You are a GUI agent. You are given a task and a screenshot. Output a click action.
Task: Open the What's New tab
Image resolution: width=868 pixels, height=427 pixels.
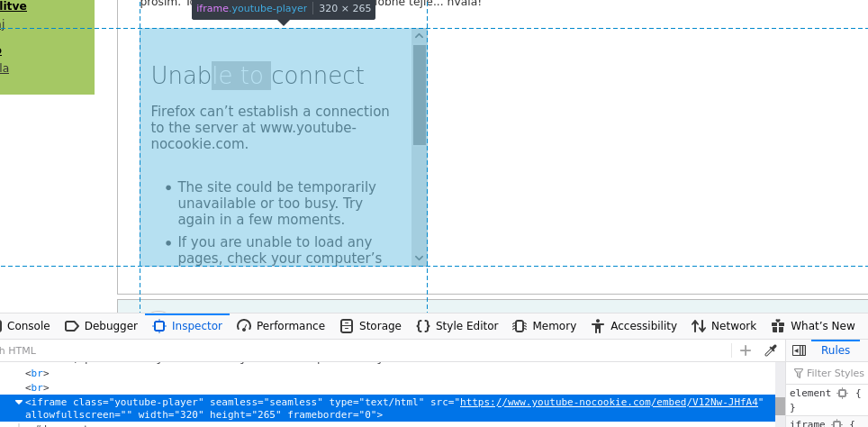click(x=813, y=326)
